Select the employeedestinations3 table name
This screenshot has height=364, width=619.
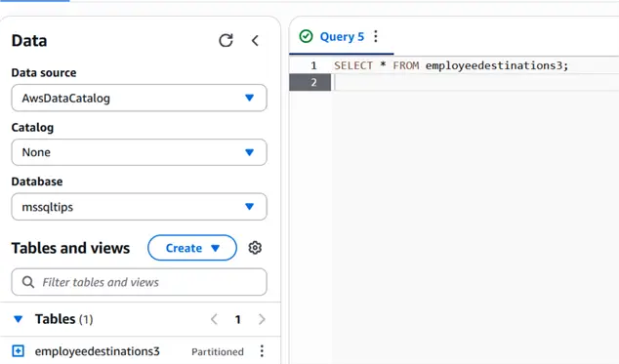coord(97,351)
